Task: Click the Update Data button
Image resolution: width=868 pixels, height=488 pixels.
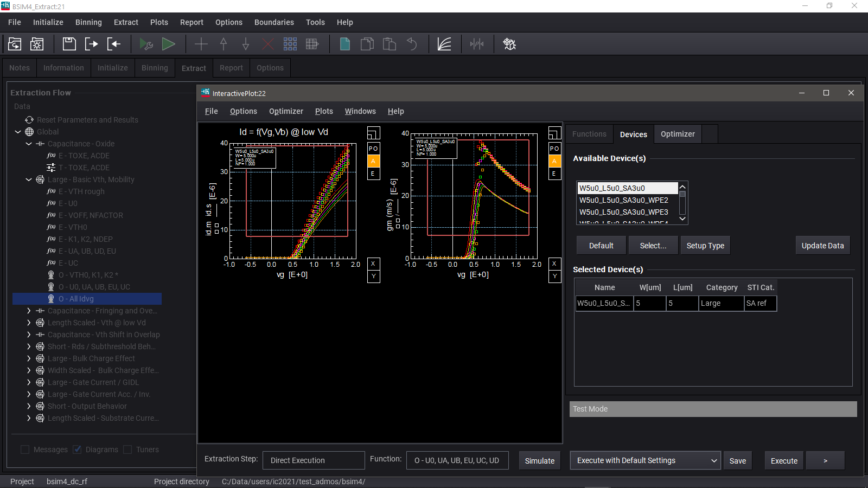Action: (x=822, y=245)
